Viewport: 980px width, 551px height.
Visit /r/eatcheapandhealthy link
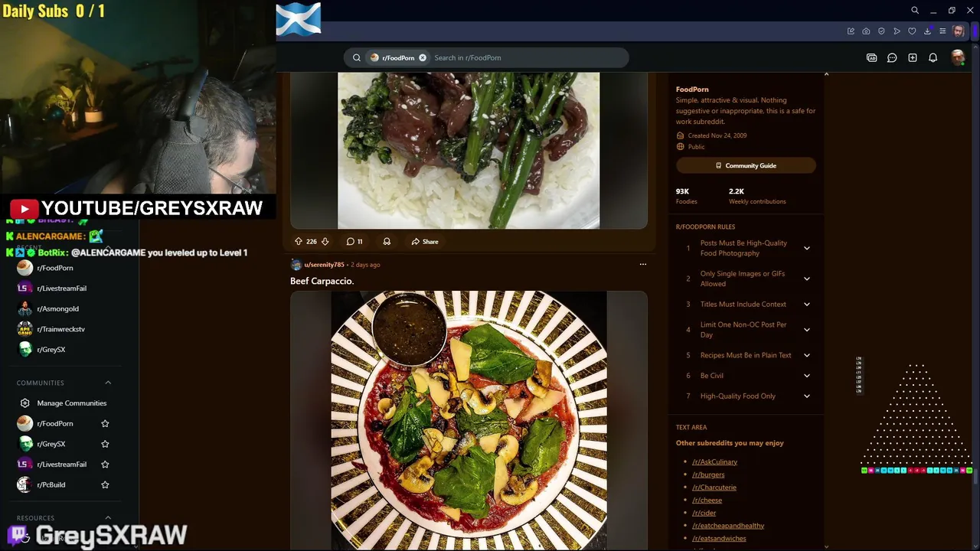point(728,526)
